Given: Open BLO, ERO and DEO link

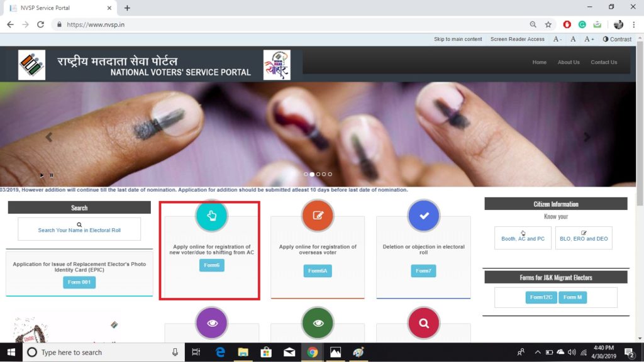Looking at the screenshot, I should coord(584,238).
